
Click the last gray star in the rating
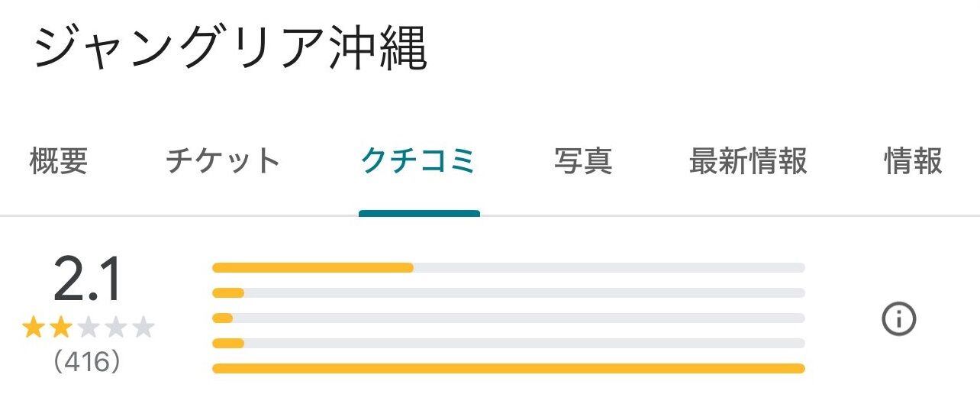143,328
